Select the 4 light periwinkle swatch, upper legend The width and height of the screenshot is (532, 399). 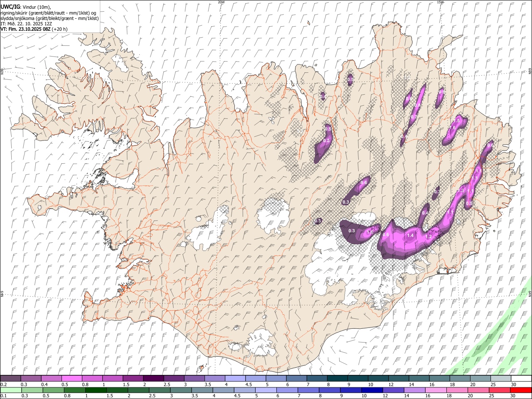pos(235,378)
